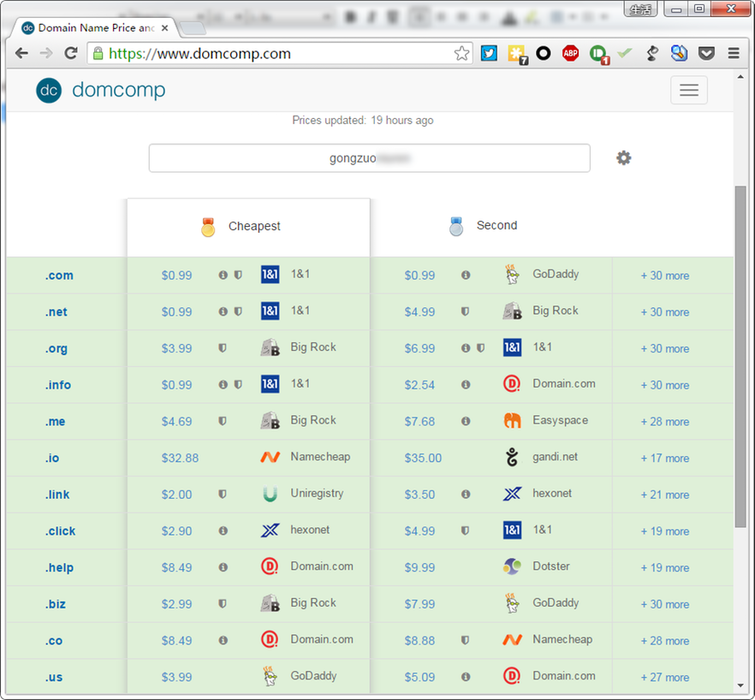This screenshot has width=755, height=700.
Task: Click GoDaddy logo in .us row
Action: [270, 676]
